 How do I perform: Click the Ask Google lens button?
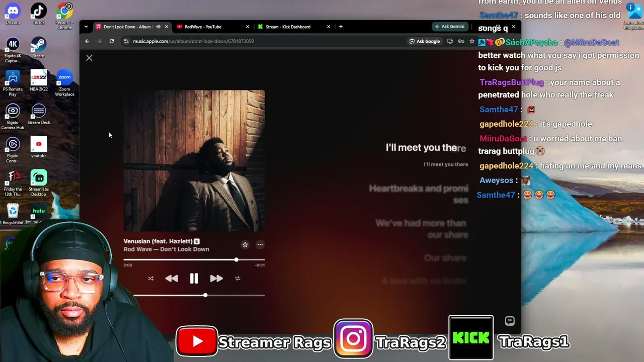tap(425, 41)
